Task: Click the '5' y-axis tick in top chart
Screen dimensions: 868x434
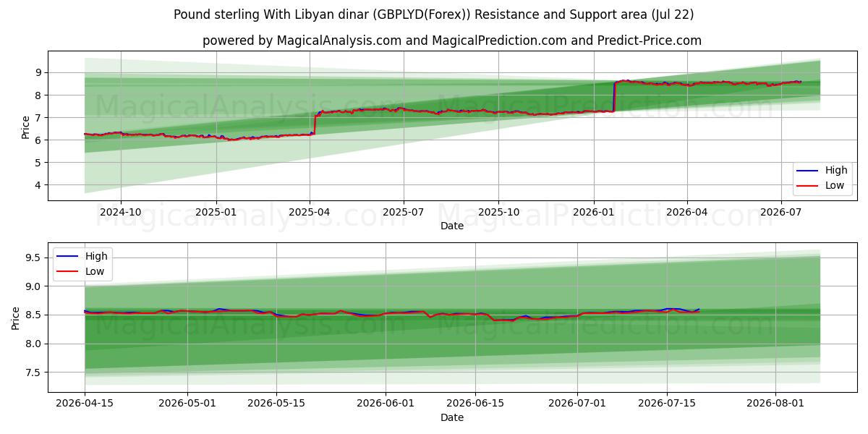Action: click(40, 163)
